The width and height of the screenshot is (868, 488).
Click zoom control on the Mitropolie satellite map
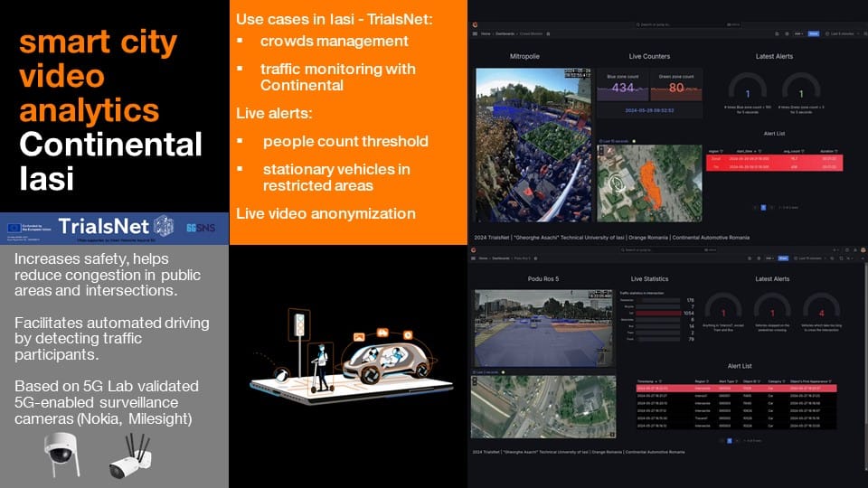click(x=601, y=151)
